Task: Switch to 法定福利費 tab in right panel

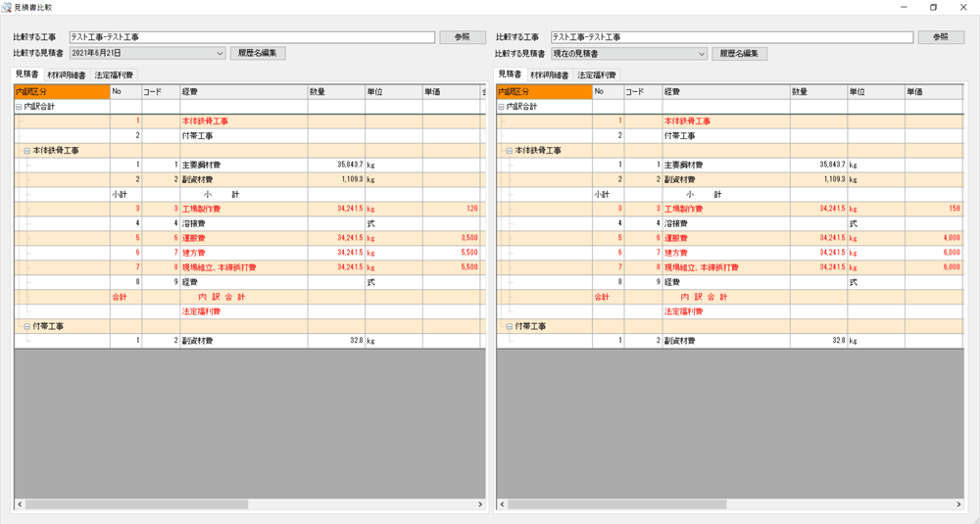Action: tap(597, 75)
